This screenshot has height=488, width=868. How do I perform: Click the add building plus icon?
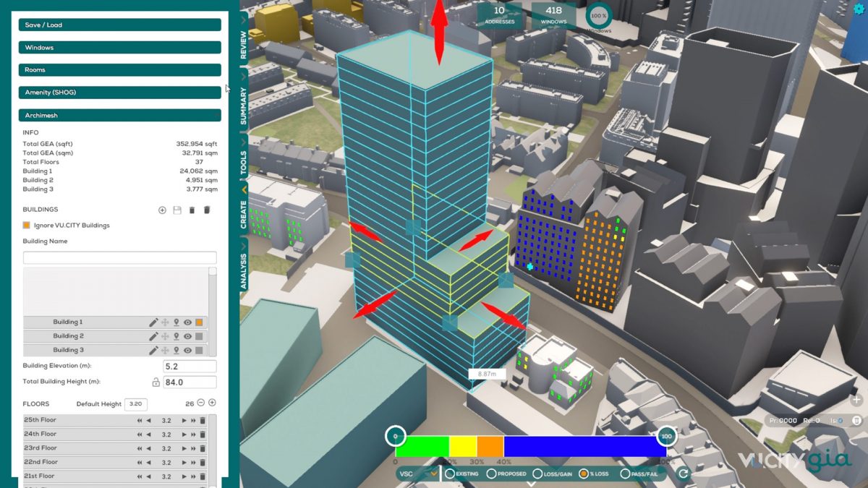pyautogui.click(x=162, y=210)
